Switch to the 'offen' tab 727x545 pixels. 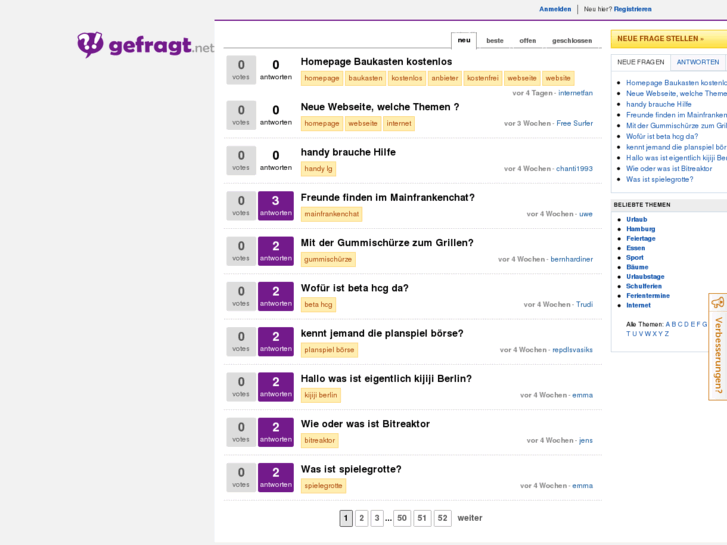click(x=527, y=41)
